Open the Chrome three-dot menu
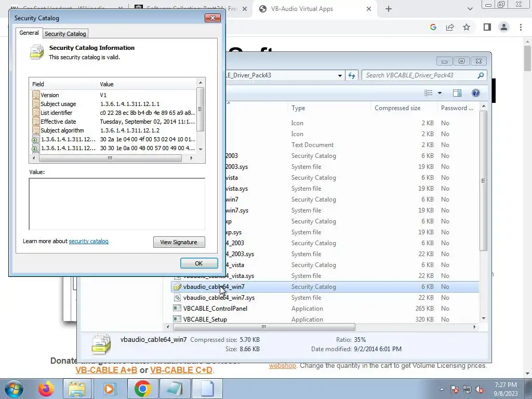 [x=521, y=27]
